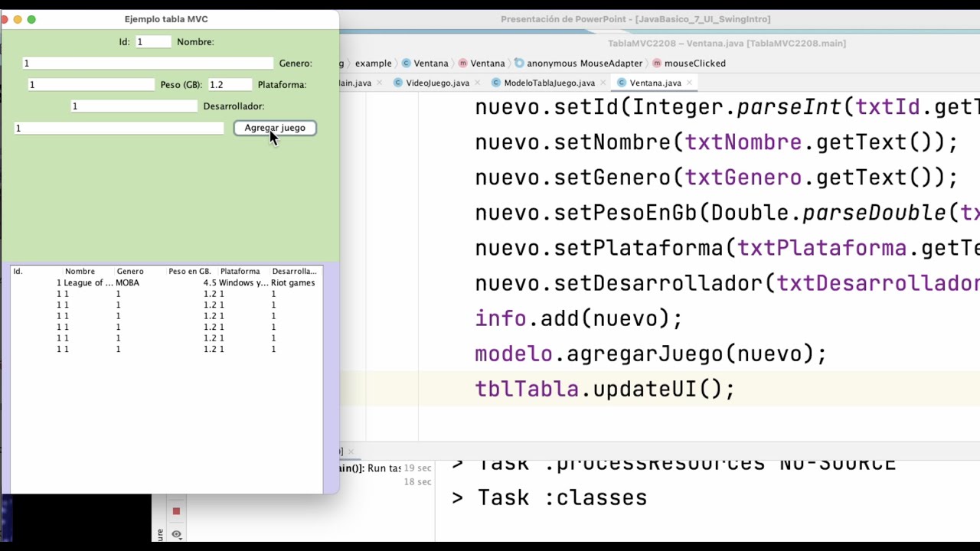Click the Ventana class breadcrumb
This screenshot has width=980, height=551.
(x=426, y=64)
